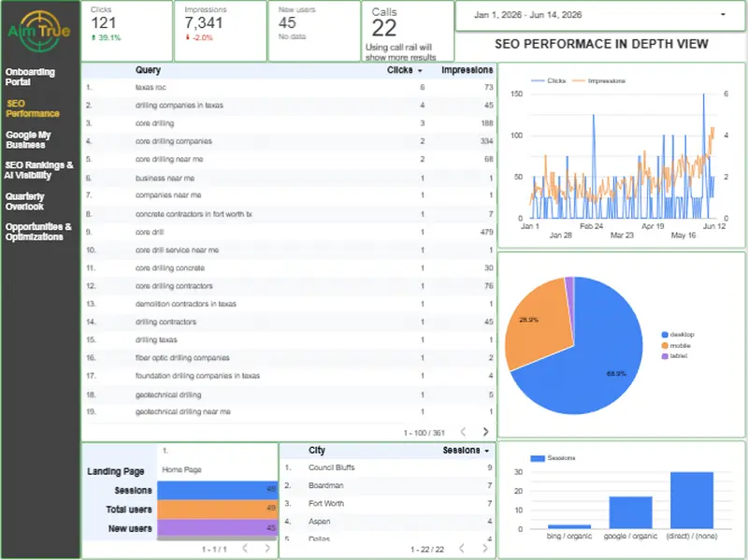
Task: Sort city table by Sessions arrow
Action: pyautogui.click(x=487, y=451)
